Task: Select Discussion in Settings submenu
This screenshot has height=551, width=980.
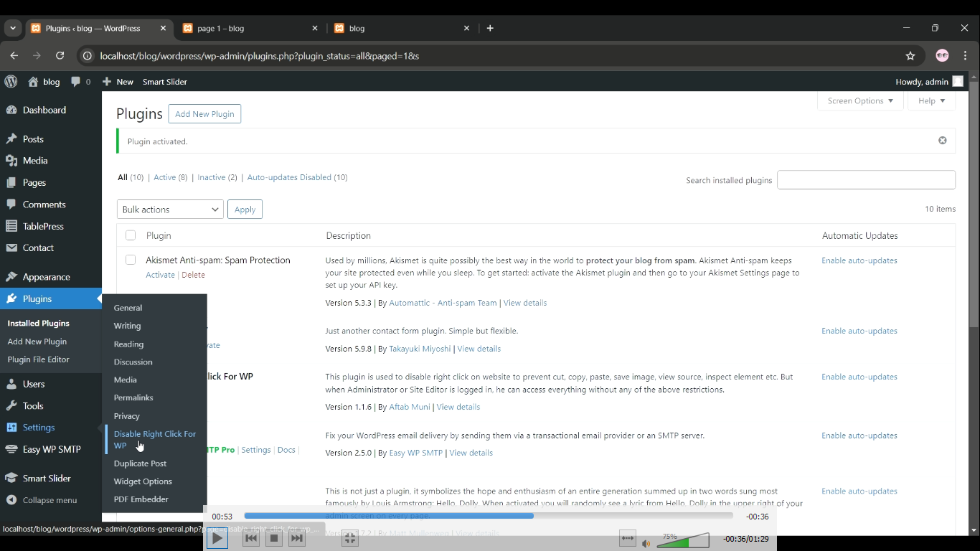Action: pos(133,362)
